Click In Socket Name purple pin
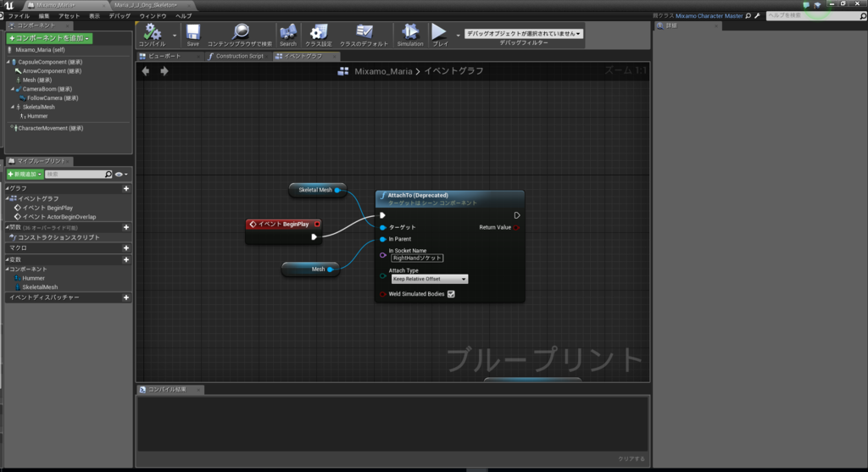Screen dimensions: 868x472 pyautogui.click(x=383, y=255)
